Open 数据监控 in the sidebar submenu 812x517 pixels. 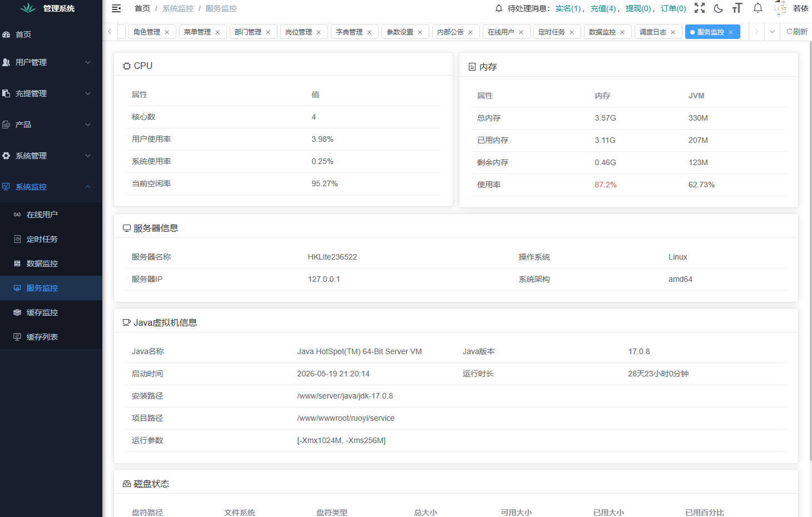(x=51, y=264)
